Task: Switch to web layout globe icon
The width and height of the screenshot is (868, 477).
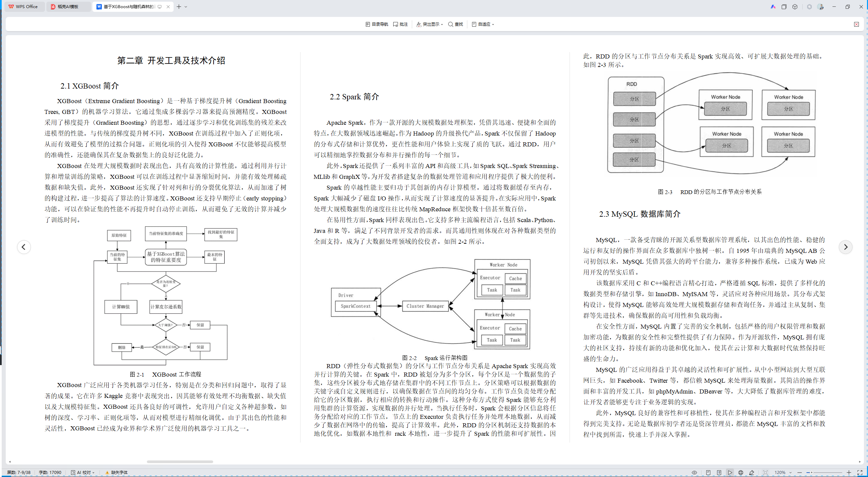Action: [x=741, y=473]
